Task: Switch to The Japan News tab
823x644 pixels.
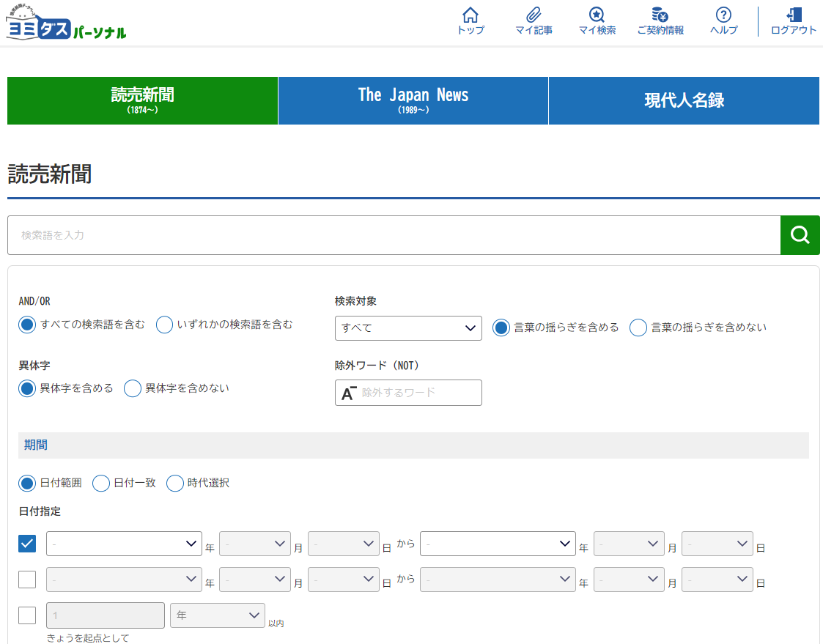Action: pos(413,101)
